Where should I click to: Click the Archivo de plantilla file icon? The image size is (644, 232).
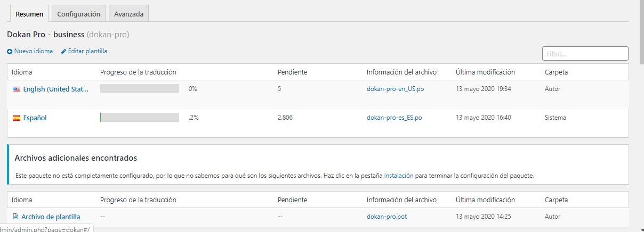pyautogui.click(x=15, y=217)
